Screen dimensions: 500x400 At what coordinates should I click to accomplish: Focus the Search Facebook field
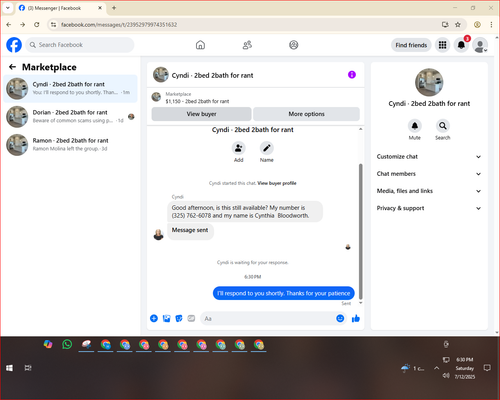(x=80, y=45)
